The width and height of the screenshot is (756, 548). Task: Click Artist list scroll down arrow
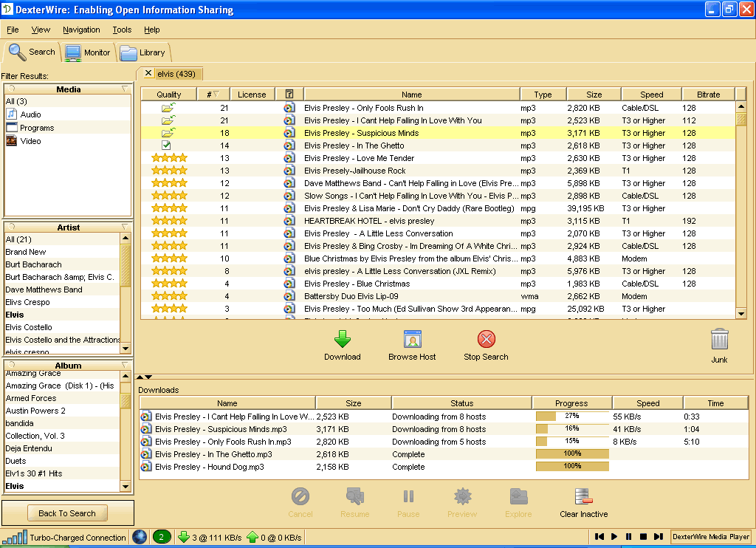click(x=126, y=348)
